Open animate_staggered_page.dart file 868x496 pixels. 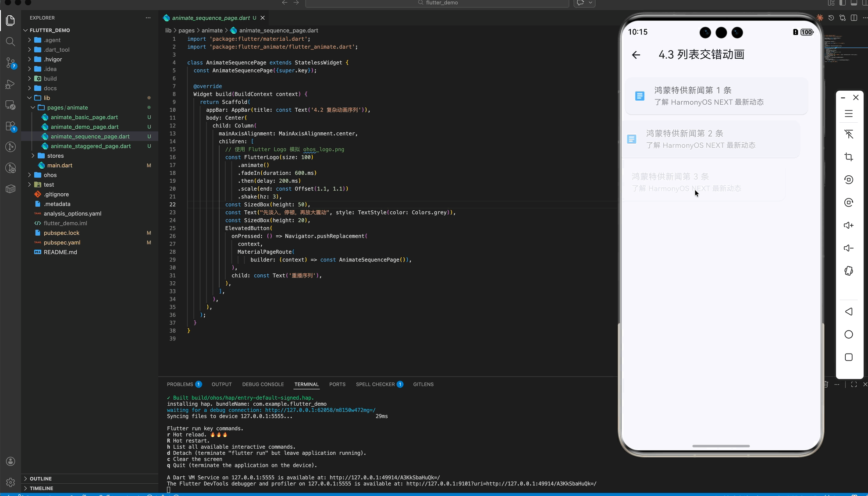[x=90, y=146]
